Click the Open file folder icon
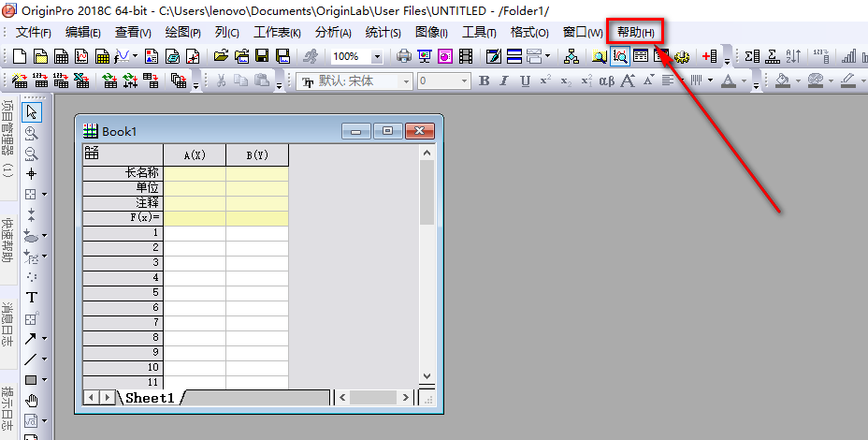The width and height of the screenshot is (868, 440). pyautogui.click(x=222, y=57)
